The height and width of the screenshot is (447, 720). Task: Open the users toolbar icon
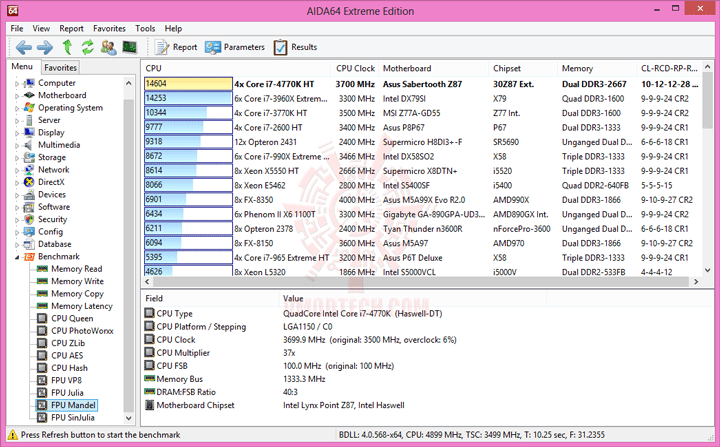click(x=108, y=47)
